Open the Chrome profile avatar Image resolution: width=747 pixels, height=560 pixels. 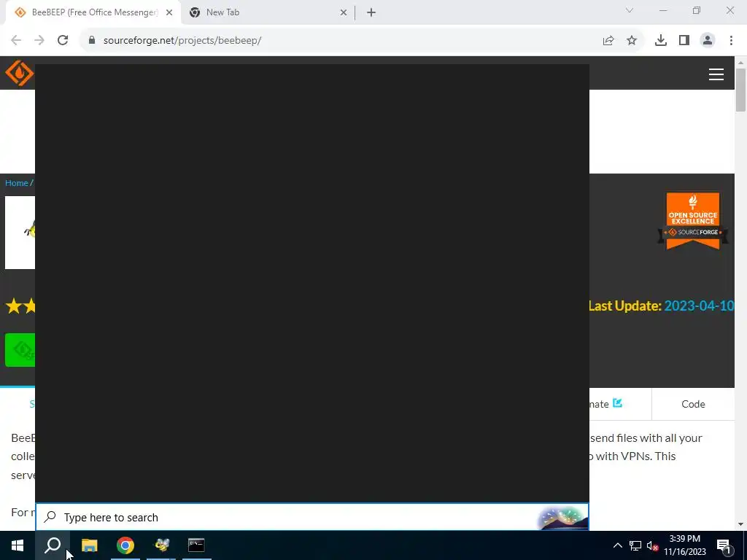708,41
